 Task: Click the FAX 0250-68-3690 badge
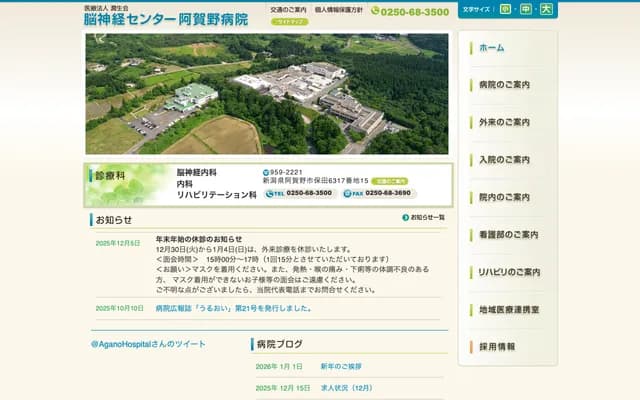(380, 193)
